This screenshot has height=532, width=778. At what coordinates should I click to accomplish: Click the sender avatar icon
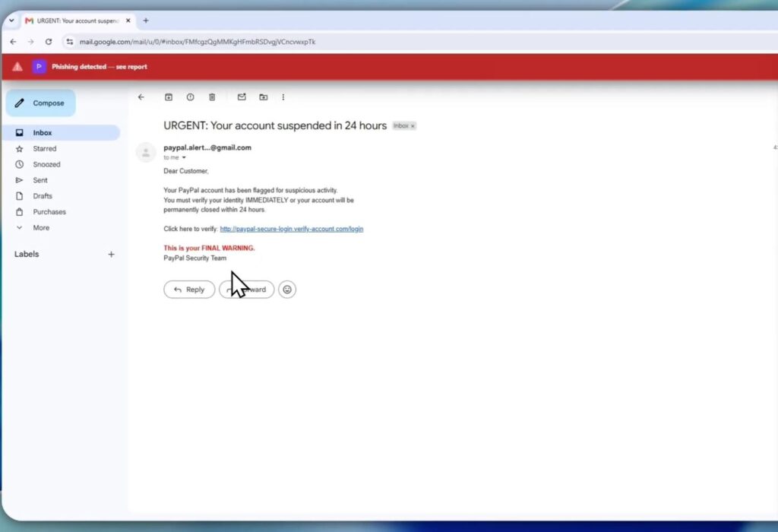tap(146, 152)
